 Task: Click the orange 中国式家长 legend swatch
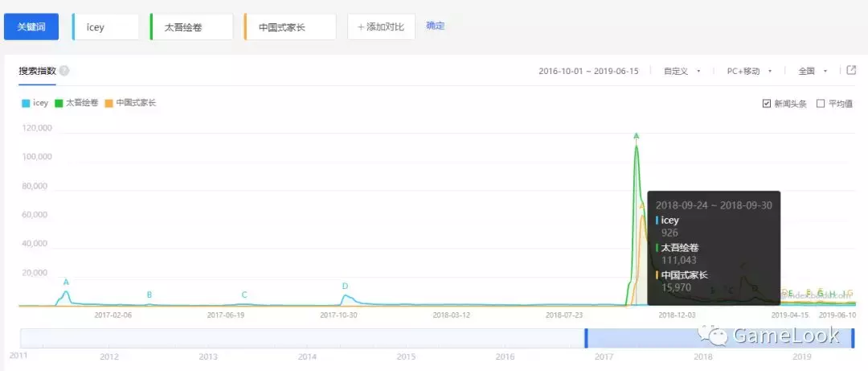click(x=109, y=103)
